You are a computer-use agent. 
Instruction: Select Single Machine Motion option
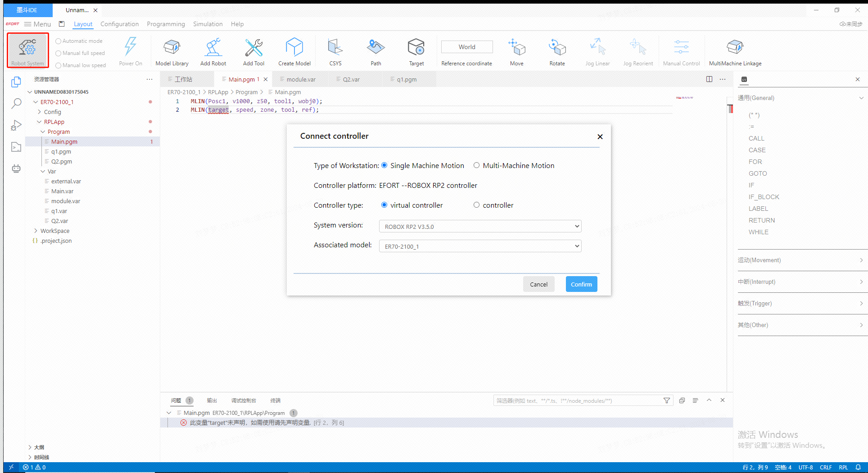[384, 165]
